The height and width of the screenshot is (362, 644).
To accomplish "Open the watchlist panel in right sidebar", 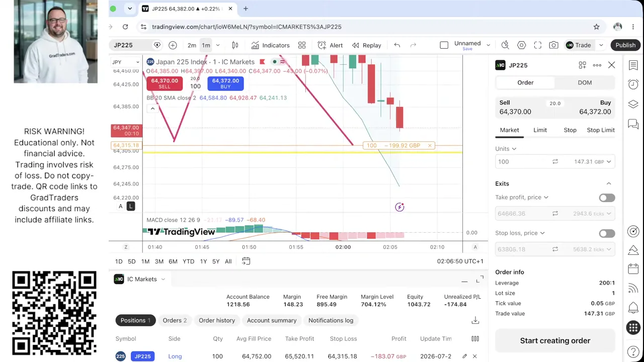I will [633, 65].
